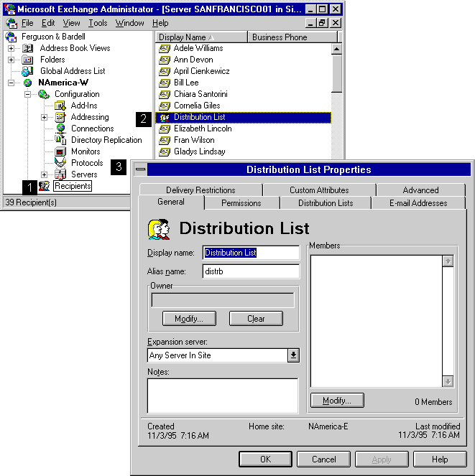Expand the Addressing node
Image resolution: width=475 pixels, height=476 pixels.
pos(44,117)
